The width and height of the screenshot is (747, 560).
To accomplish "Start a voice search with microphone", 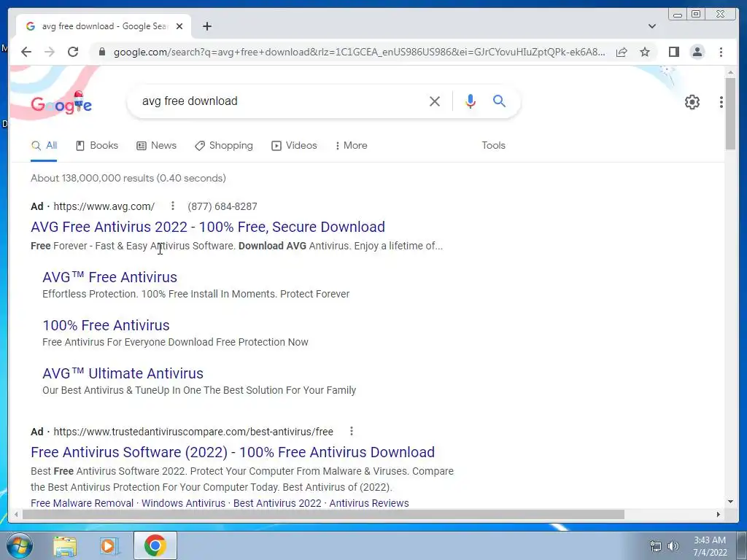I will pos(471,101).
